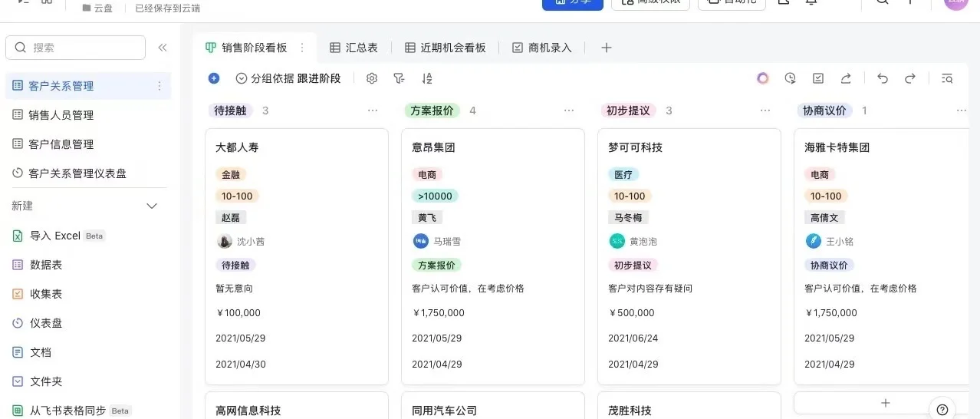The width and height of the screenshot is (980, 419).
Task: Open view settings gear icon
Action: [372, 78]
